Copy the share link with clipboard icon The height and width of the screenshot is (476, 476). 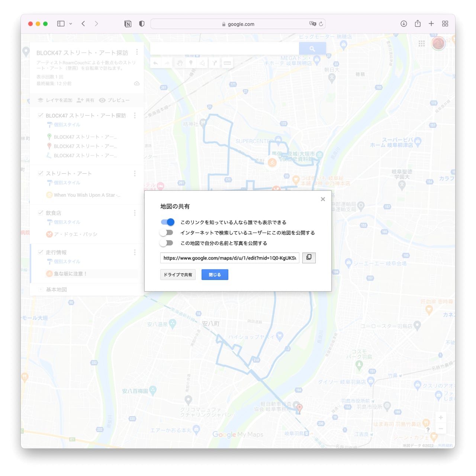309,257
